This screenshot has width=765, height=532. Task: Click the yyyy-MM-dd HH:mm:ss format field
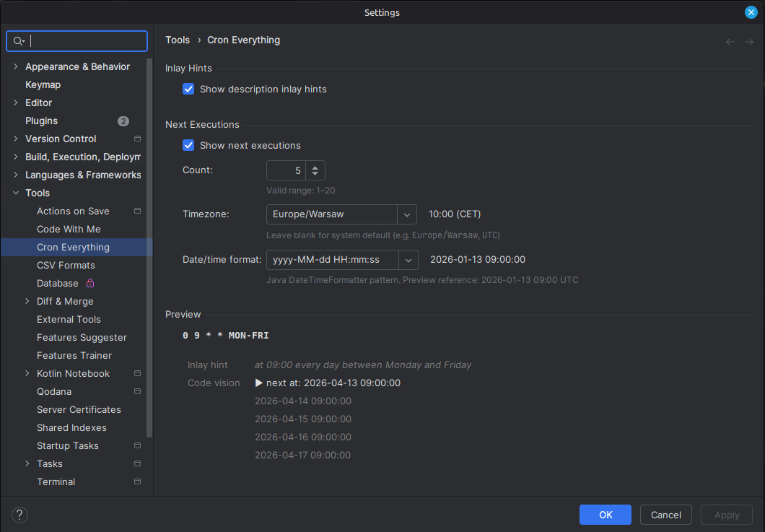pos(333,260)
